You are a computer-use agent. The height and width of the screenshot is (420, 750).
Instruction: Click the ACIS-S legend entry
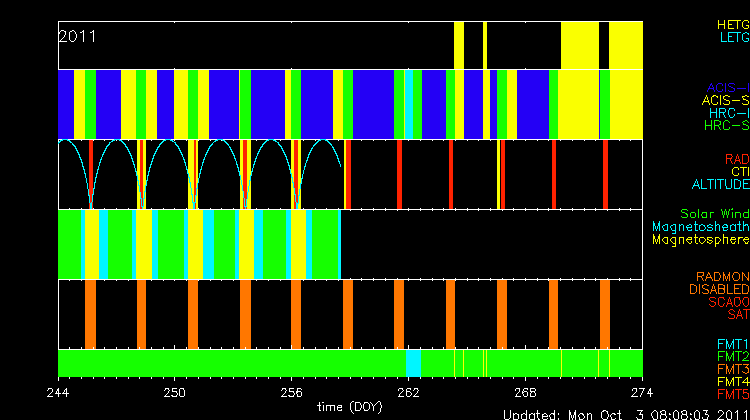click(x=725, y=100)
